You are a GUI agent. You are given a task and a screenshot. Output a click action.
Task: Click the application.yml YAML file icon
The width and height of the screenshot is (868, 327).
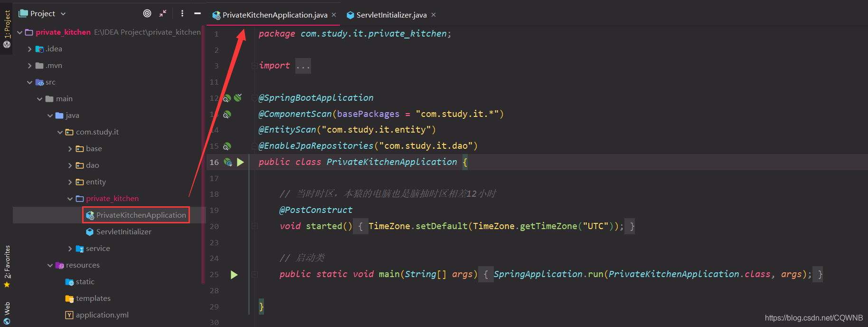coord(69,315)
